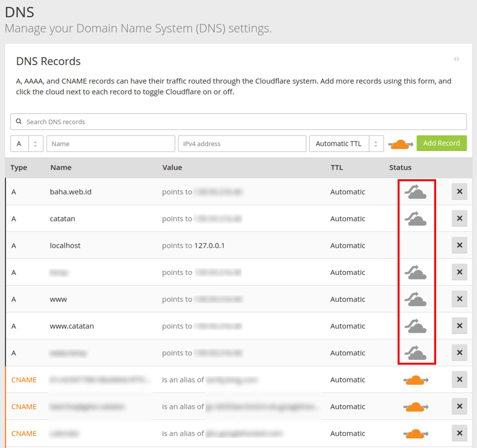Toggle the gray cloud on catatan record
Viewport: 477px width, 448px height.
(x=415, y=219)
